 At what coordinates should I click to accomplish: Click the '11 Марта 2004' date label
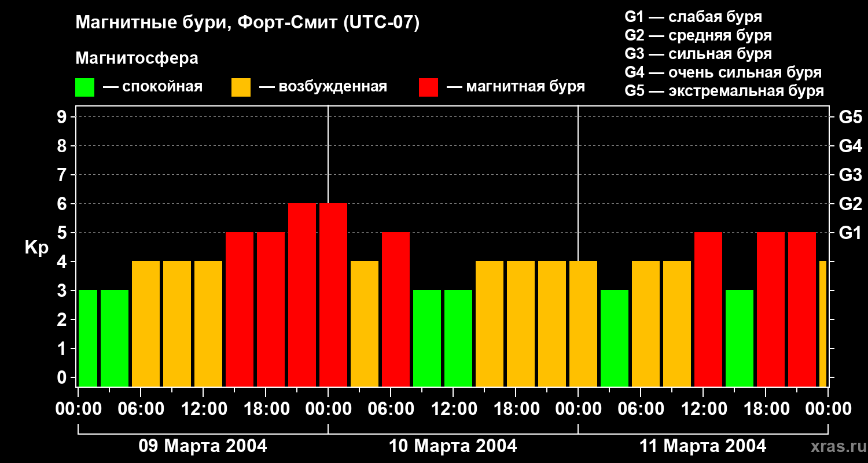(x=703, y=446)
